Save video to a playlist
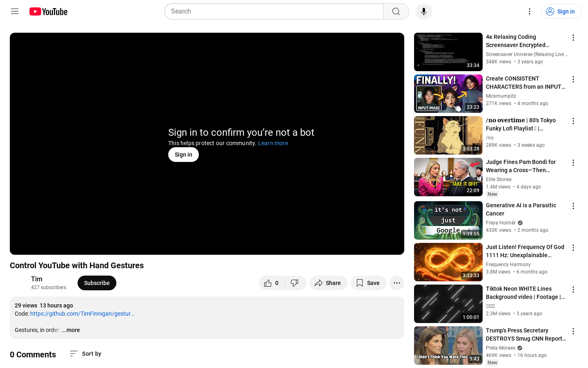This screenshot has height=368, width=588. pos(368,283)
